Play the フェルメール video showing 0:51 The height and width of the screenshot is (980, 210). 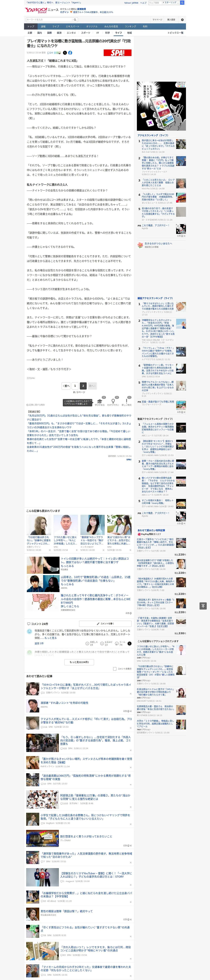pyautogui.click(x=181, y=427)
